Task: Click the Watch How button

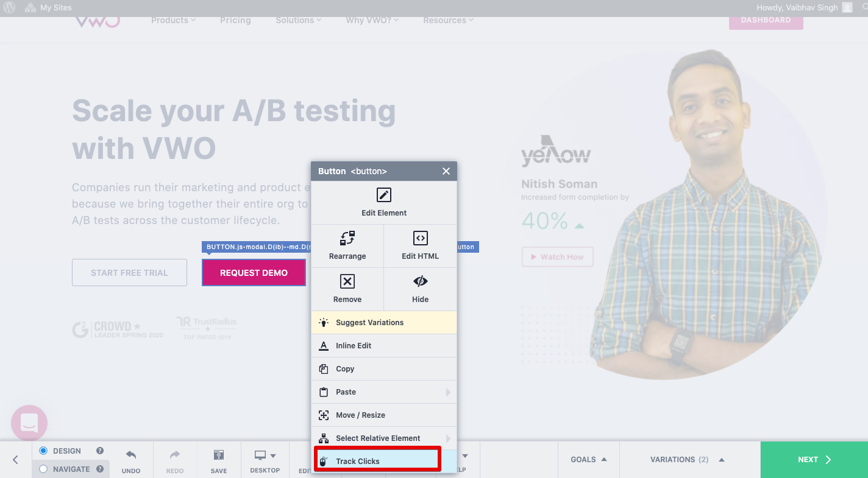Action: coord(557,257)
